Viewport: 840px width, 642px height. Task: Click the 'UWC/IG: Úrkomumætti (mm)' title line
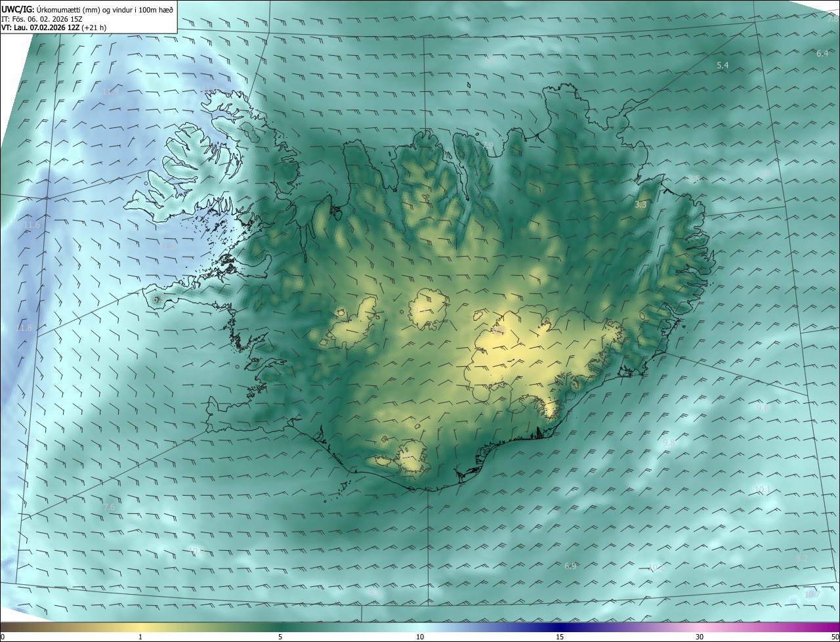tap(87, 9)
